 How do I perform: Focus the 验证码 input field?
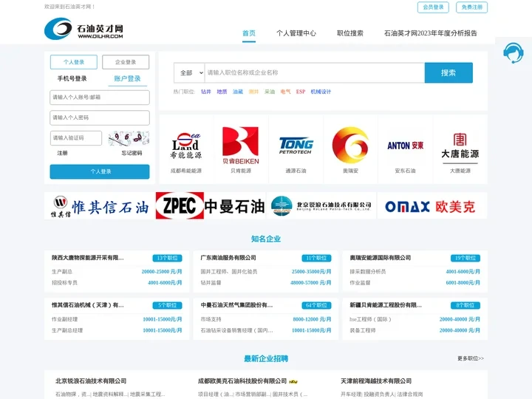click(76, 138)
